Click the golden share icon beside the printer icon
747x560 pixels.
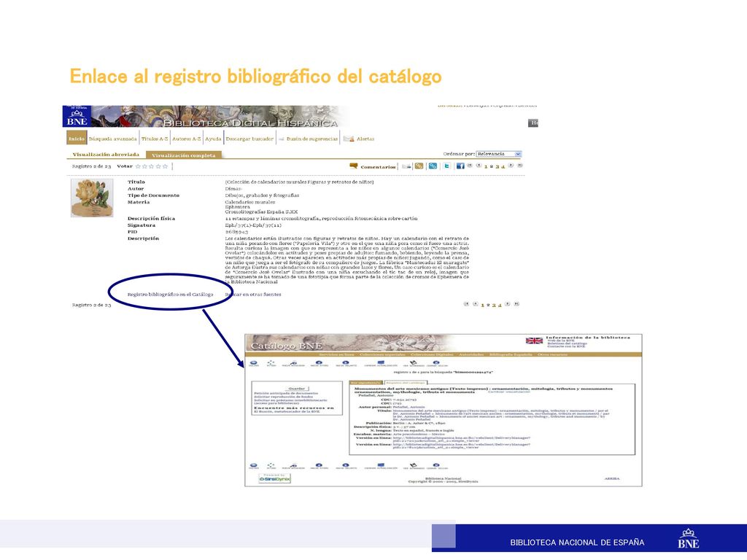pyautogui.click(x=419, y=166)
